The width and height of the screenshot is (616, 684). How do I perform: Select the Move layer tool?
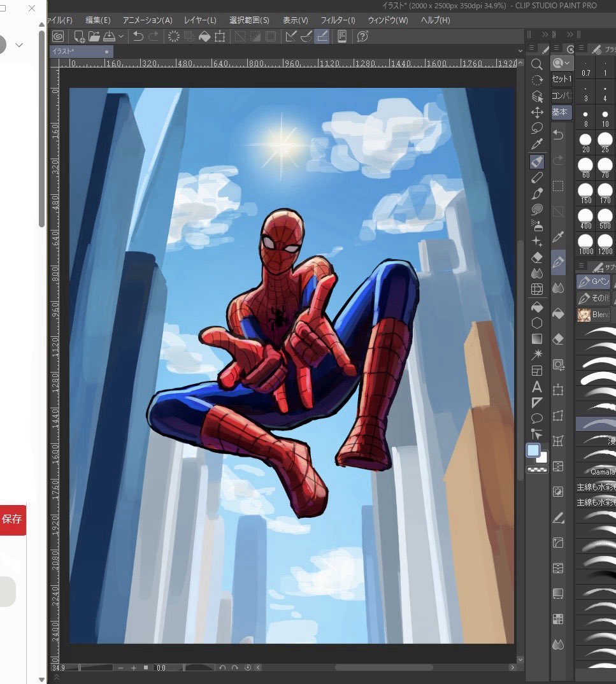(x=537, y=113)
